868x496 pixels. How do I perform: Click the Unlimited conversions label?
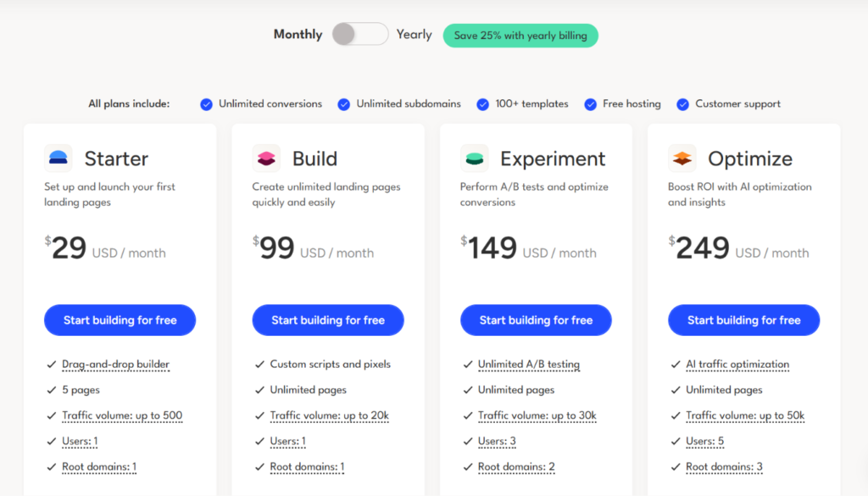[x=270, y=103]
